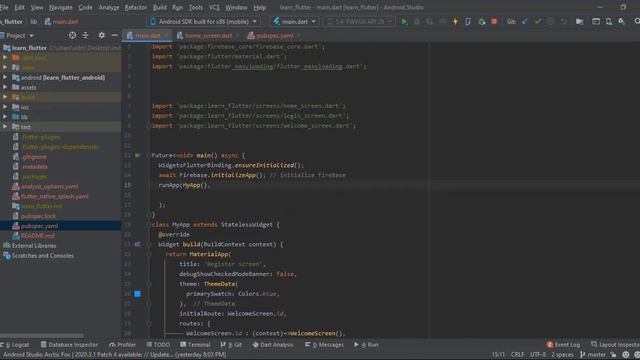Open the Profiler tool window
Viewport: 640px width, 360px height.
(x=122, y=344)
